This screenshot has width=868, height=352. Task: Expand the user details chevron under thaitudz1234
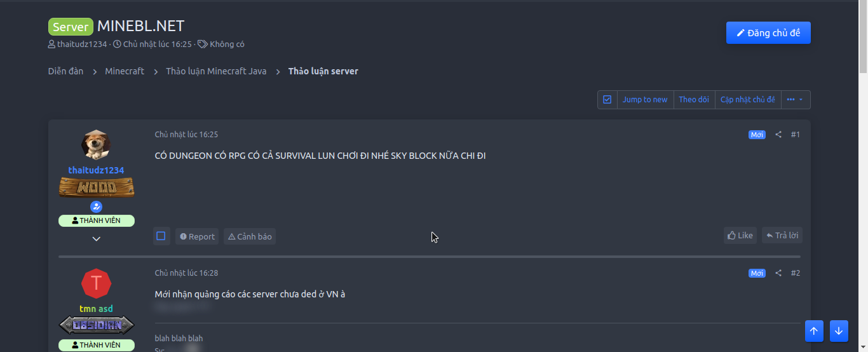[97, 239]
